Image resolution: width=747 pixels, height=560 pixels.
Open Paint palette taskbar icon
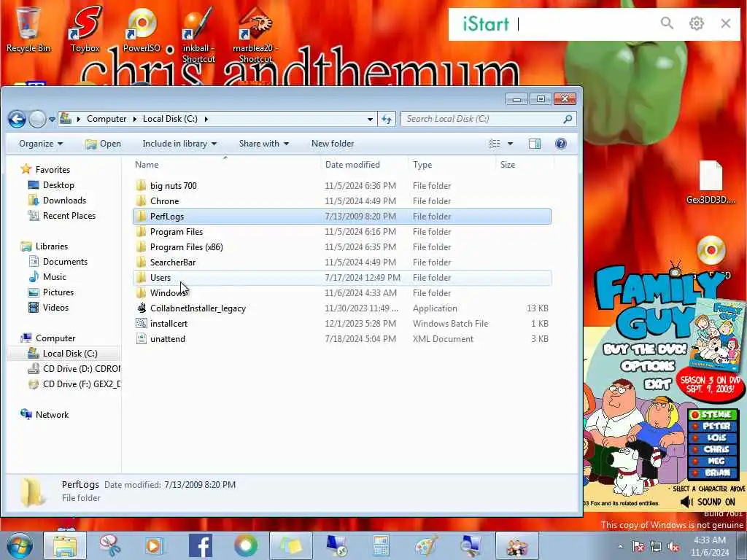coord(426,545)
